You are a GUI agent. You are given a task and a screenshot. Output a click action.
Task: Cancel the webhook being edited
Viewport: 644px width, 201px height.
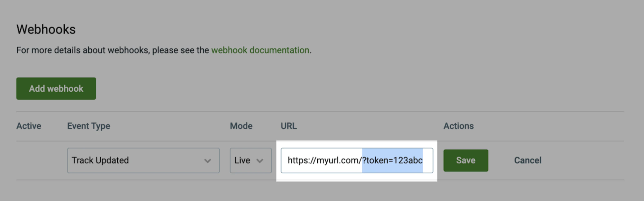pyautogui.click(x=528, y=160)
